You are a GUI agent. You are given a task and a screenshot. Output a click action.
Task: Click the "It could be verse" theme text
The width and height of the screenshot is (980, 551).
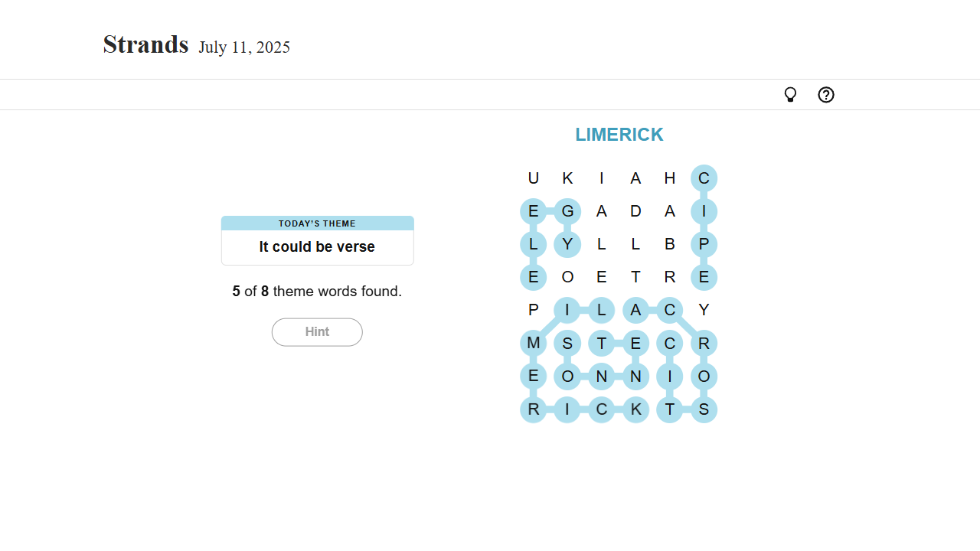point(317,247)
